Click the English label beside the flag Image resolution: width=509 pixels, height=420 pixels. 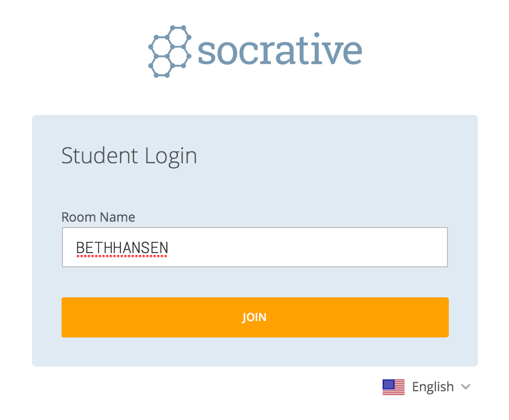(x=433, y=387)
